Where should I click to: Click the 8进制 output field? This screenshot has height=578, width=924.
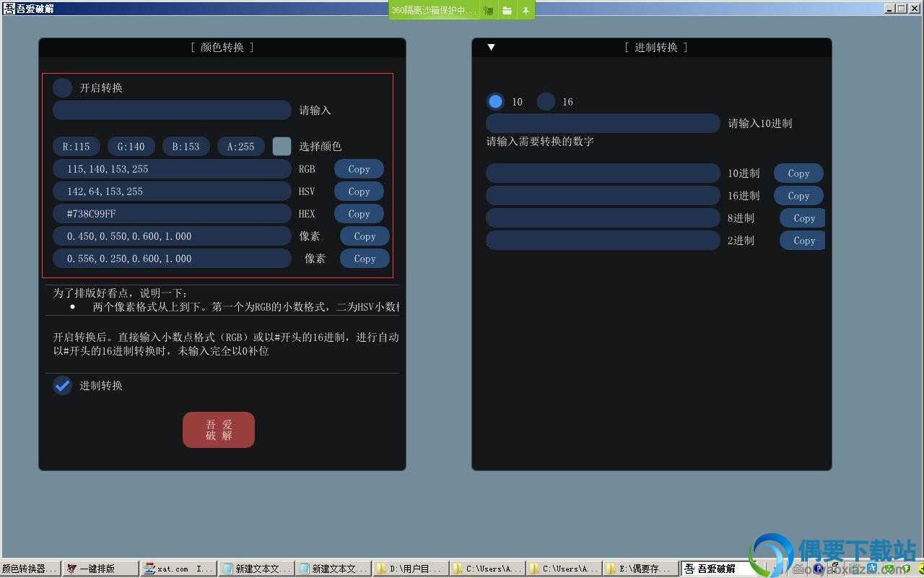(x=603, y=218)
